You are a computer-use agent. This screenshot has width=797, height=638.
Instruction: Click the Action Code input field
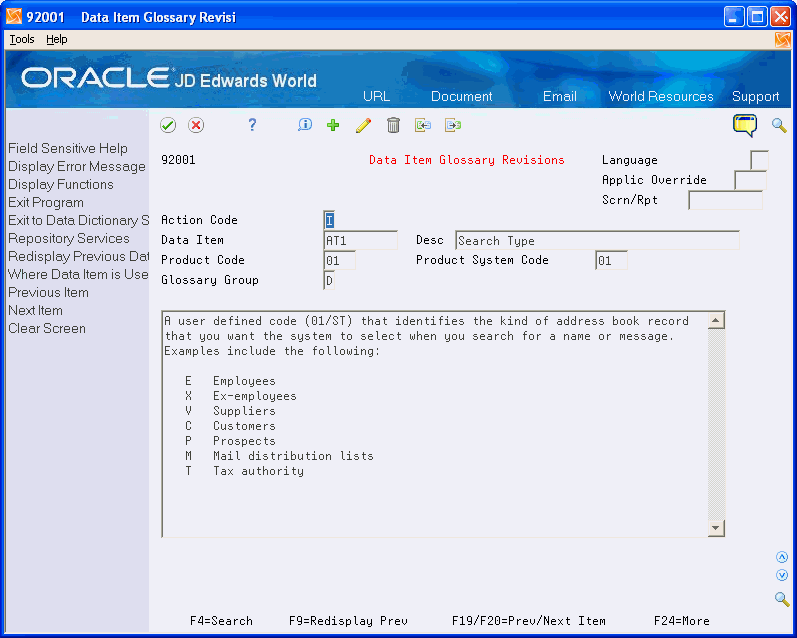(329, 220)
